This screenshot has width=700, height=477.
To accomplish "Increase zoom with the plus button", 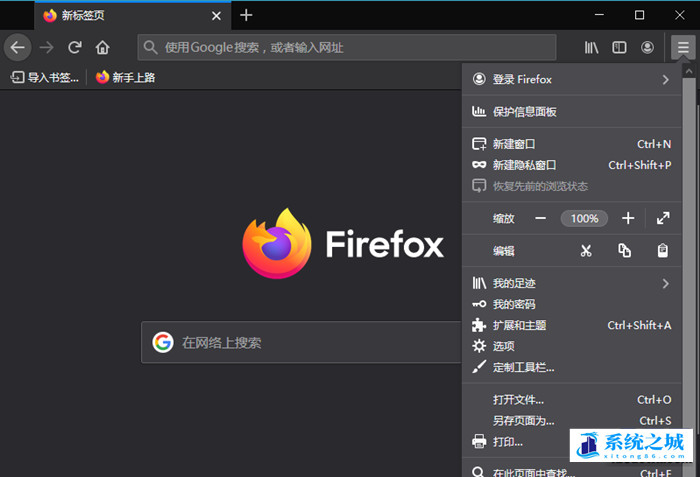I will 628,218.
